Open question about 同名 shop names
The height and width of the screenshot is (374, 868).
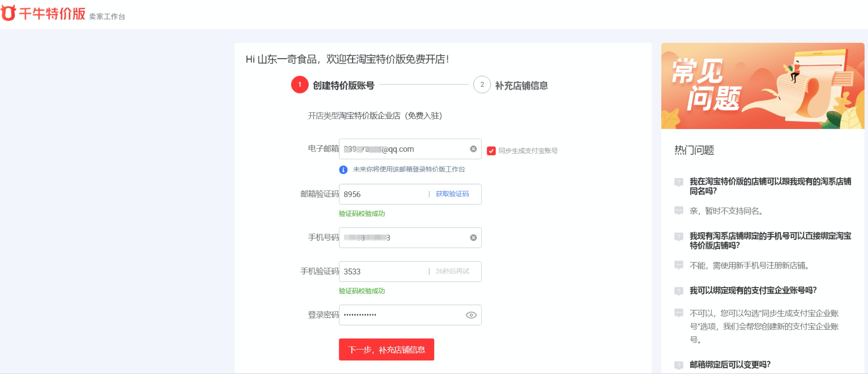(x=770, y=186)
